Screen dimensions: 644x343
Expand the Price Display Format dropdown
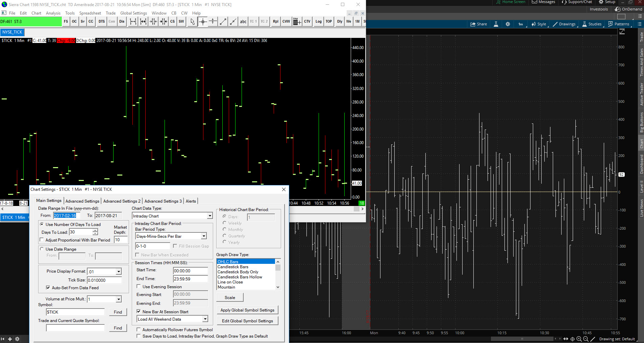tap(119, 272)
